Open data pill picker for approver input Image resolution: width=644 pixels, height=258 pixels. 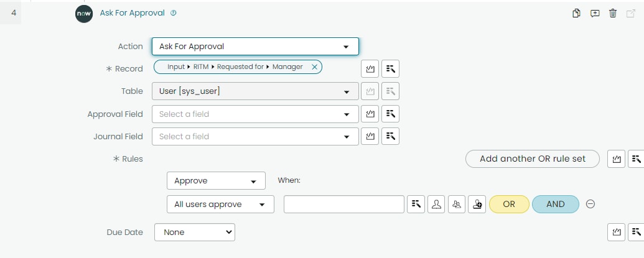click(416, 205)
